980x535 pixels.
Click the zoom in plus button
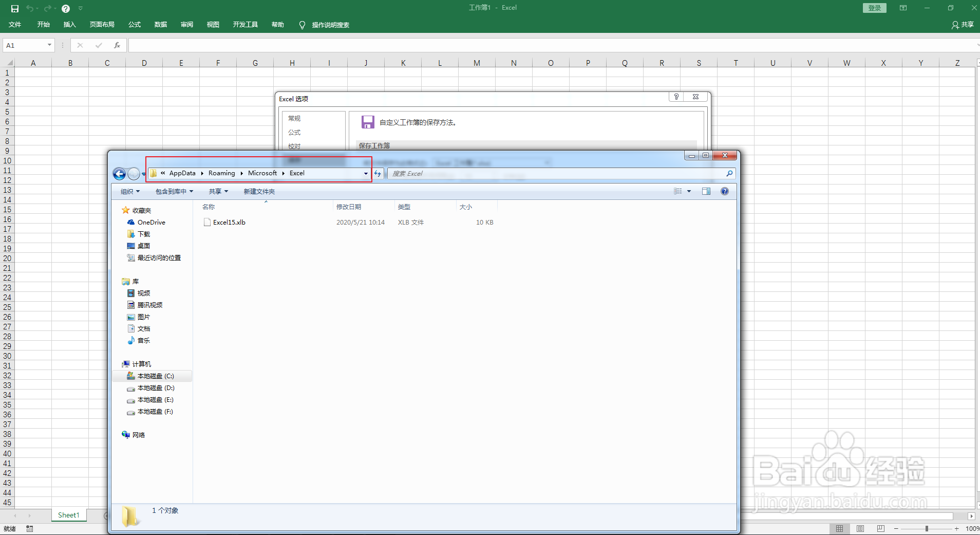(956, 528)
